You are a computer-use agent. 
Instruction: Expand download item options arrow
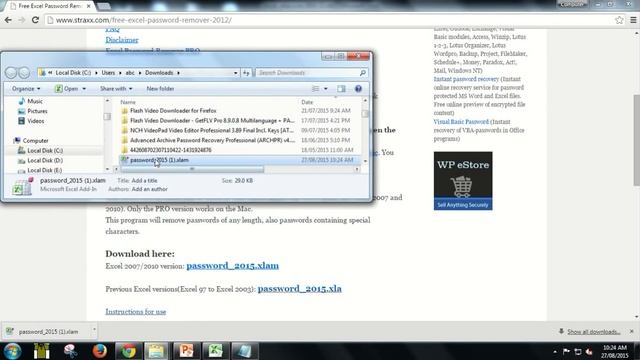pos(94,329)
